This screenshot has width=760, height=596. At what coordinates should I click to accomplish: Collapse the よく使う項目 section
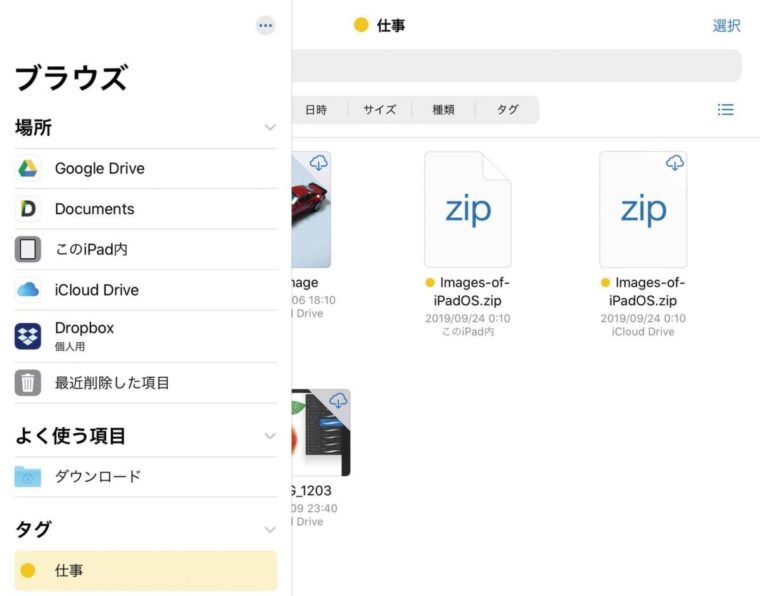click(x=270, y=436)
